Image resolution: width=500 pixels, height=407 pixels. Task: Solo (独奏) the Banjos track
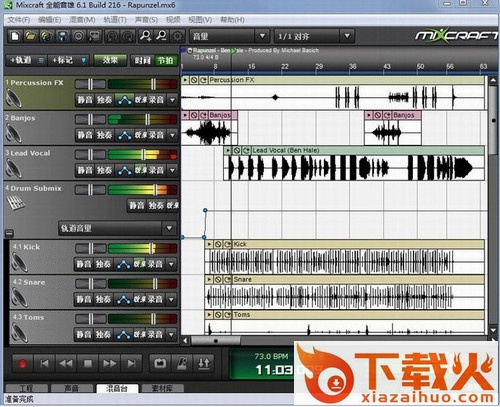pos(104,135)
